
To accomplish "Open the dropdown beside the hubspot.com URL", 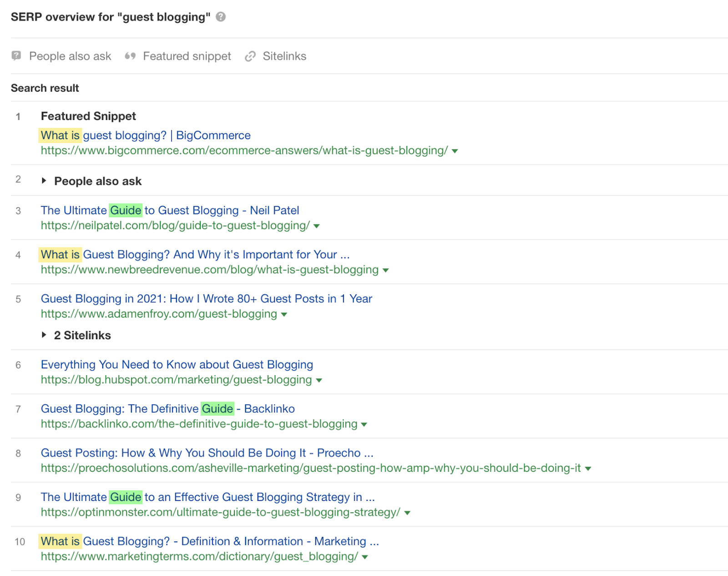I will [320, 380].
